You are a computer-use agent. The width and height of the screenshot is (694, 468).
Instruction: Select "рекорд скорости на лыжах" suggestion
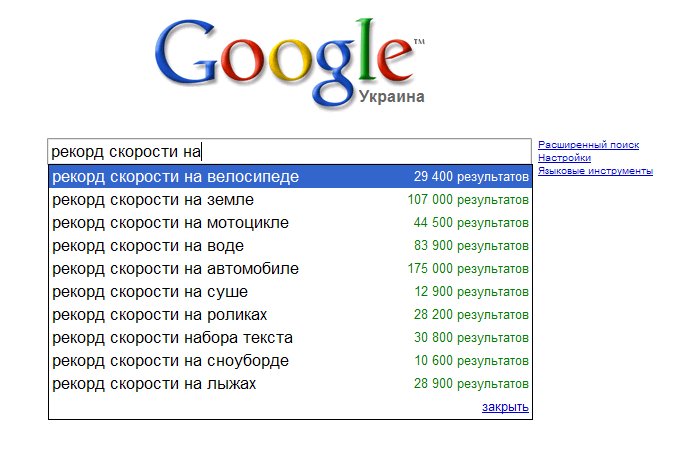point(154,384)
